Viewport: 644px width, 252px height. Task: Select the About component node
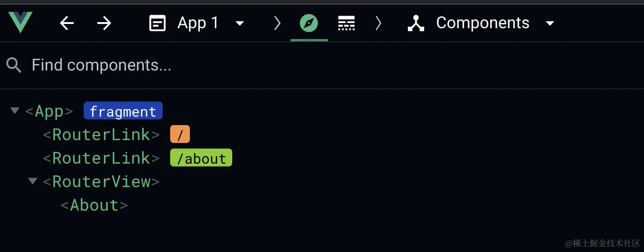94,205
